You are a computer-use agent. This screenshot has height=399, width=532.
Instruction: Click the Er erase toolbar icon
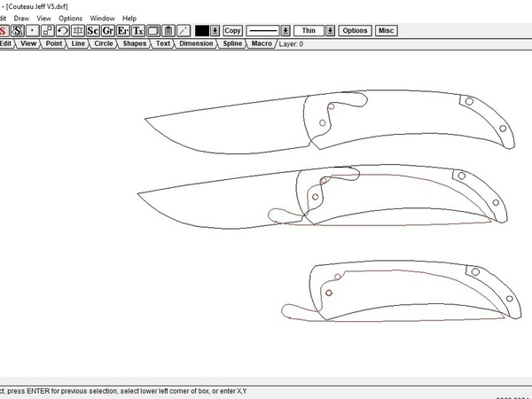(123, 30)
